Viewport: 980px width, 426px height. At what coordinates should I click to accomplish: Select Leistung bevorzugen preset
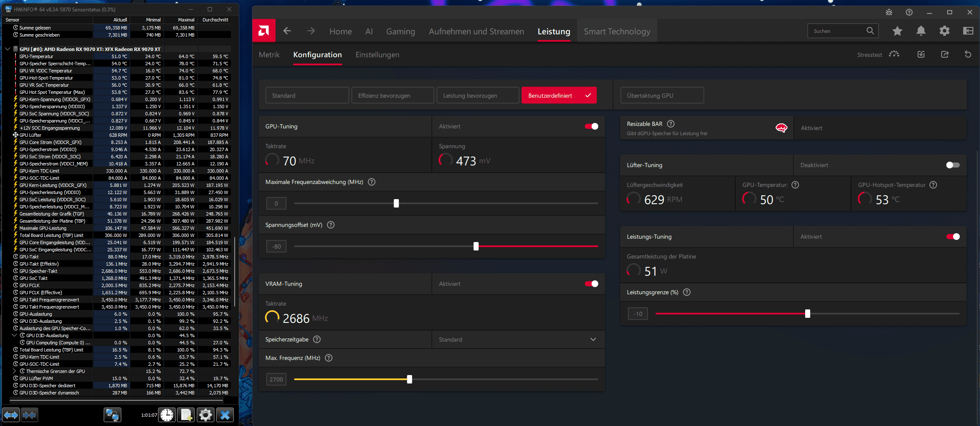478,96
